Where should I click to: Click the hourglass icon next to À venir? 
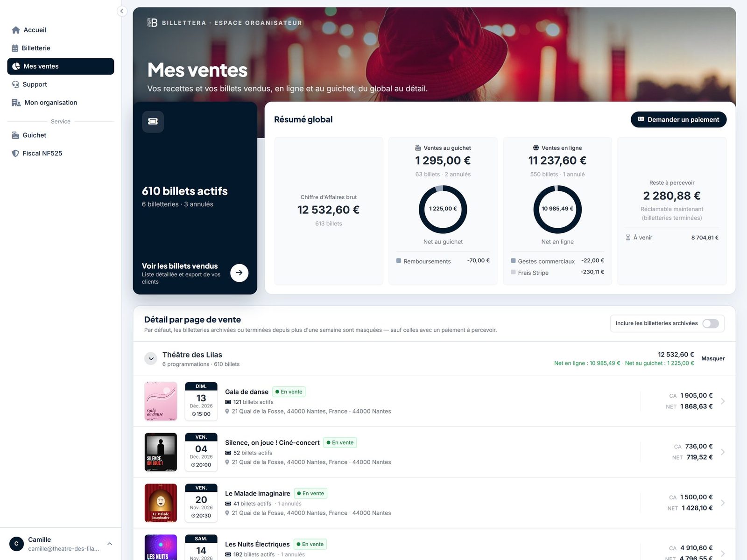628,238
